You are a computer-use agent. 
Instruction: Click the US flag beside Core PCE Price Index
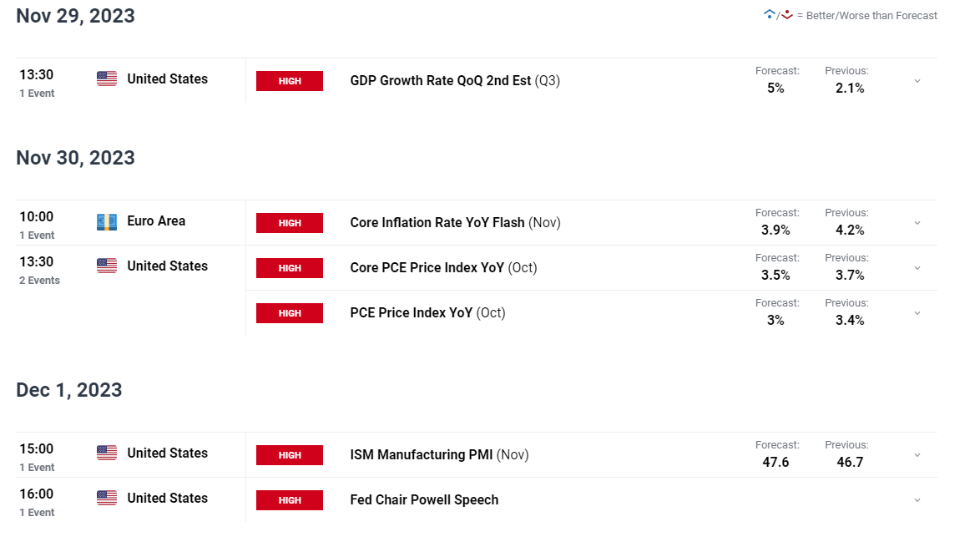tap(107, 266)
